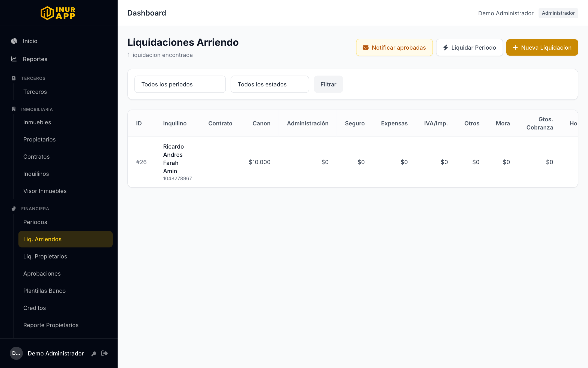Click the Filtrar button
The width and height of the screenshot is (588, 368).
(x=328, y=84)
